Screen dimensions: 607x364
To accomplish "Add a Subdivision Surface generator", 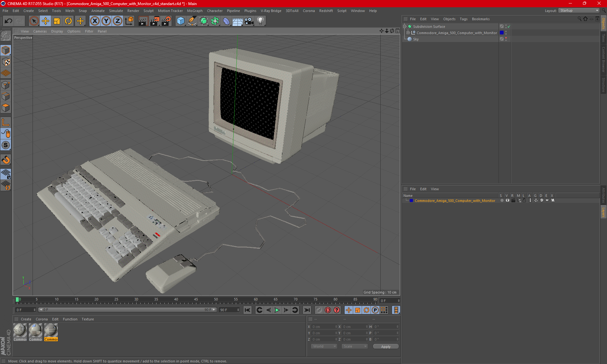I will (204, 21).
